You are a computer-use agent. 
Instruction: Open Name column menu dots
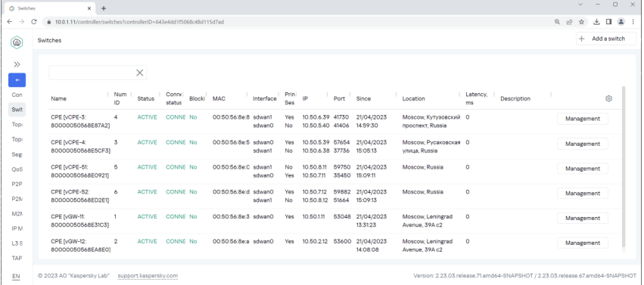tap(108, 94)
